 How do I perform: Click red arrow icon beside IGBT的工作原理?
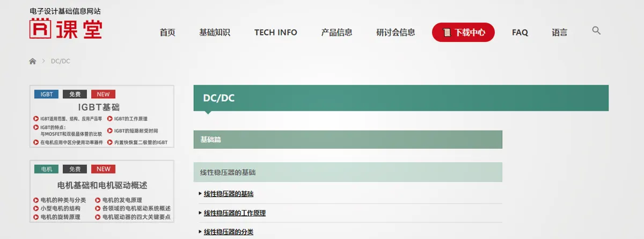click(110, 119)
